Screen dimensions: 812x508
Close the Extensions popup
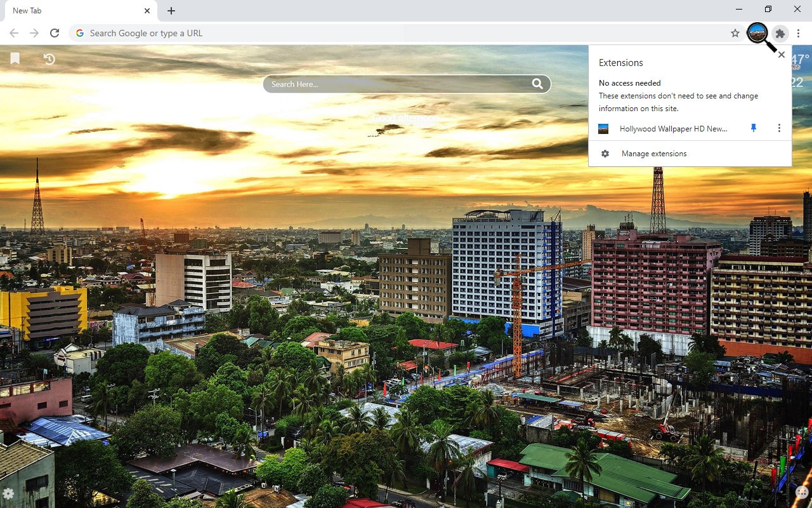782,55
